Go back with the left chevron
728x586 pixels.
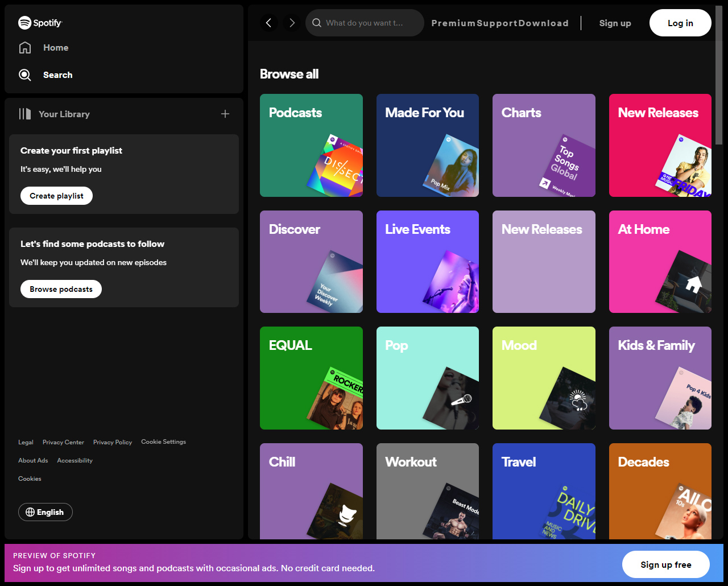tap(268, 23)
